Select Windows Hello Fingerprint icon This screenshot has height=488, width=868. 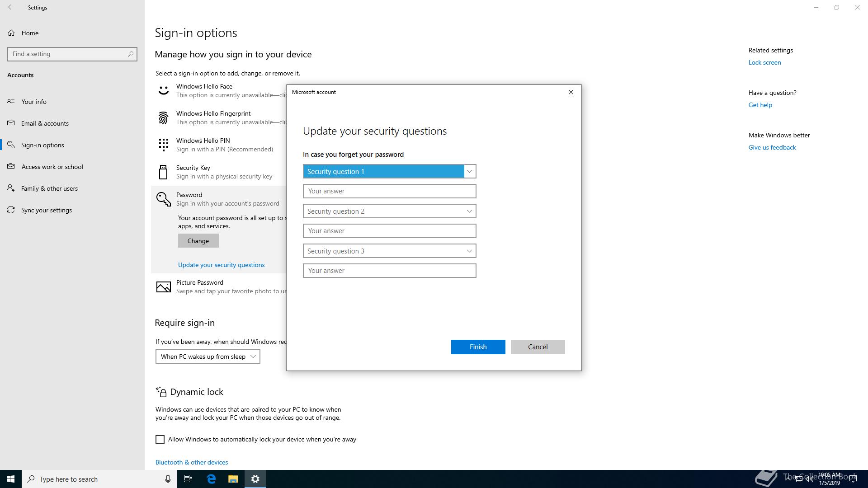(163, 118)
